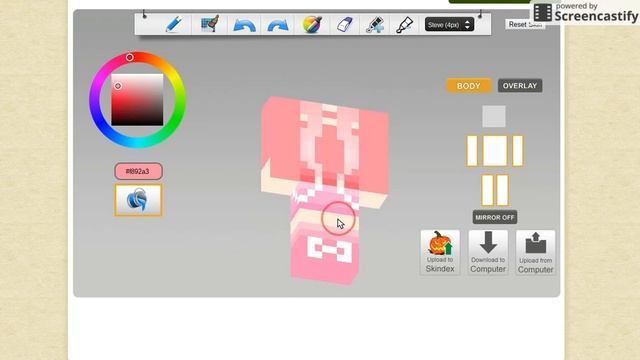
Task: Click Upload from Computer button
Action: click(536, 252)
